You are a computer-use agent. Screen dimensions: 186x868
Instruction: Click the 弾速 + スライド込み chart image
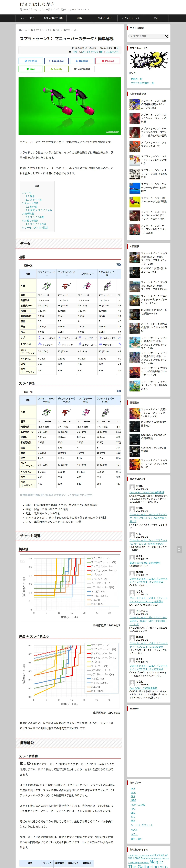[70, 675]
